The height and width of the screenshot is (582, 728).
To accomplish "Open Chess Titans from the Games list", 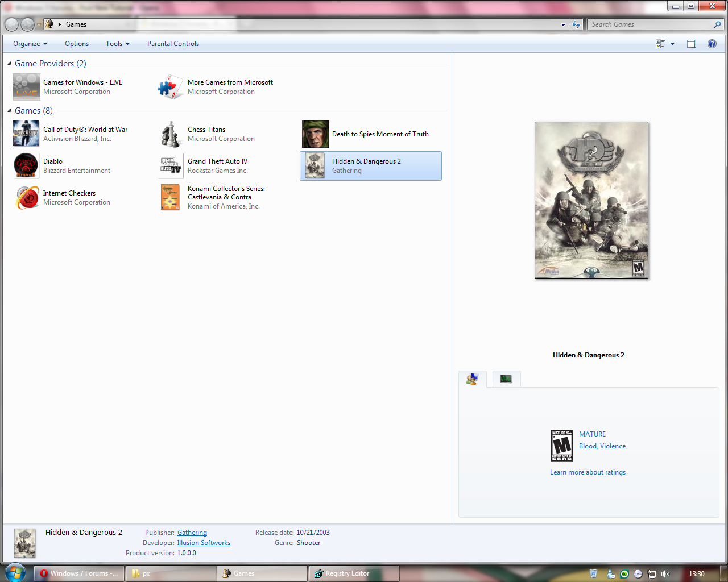I will [x=206, y=129].
